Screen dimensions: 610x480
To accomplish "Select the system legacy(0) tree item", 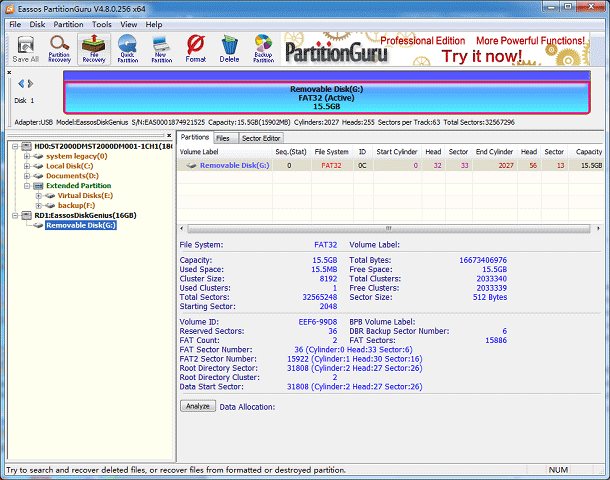I will pos(77,156).
